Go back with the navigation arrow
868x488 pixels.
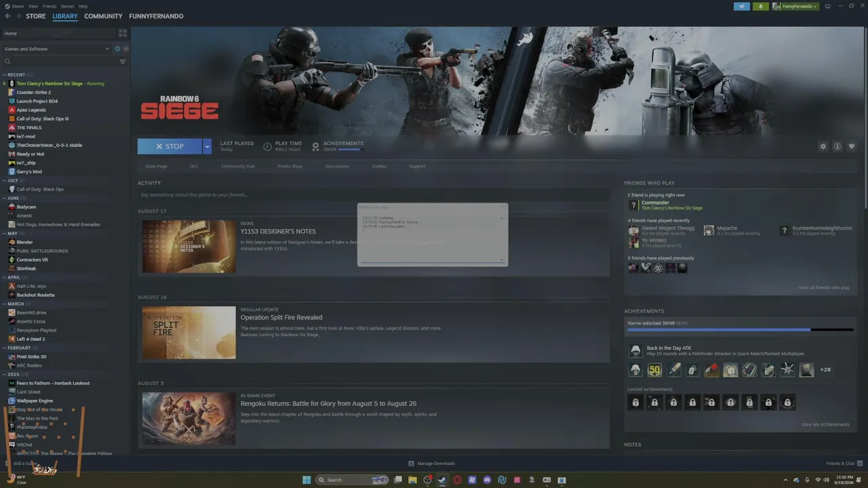click(7, 16)
